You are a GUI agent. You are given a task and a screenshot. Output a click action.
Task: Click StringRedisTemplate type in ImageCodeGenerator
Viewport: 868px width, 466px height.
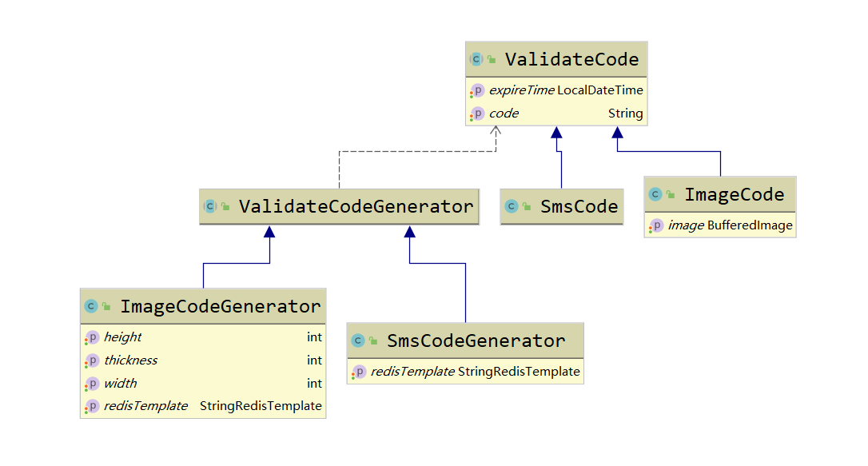coord(261,406)
